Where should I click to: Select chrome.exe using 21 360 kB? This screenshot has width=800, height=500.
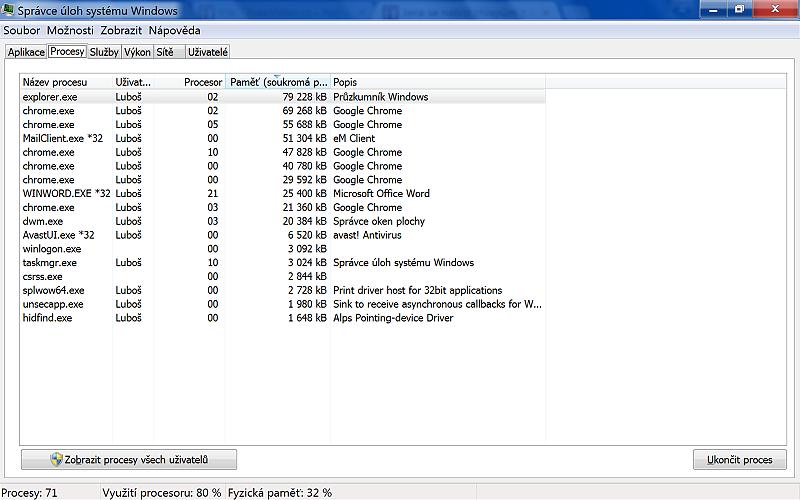(x=283, y=207)
